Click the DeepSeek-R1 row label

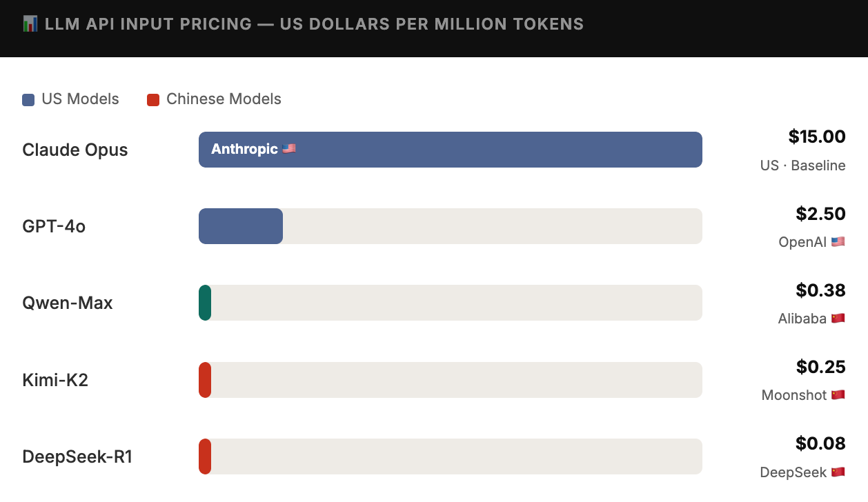[x=77, y=456]
